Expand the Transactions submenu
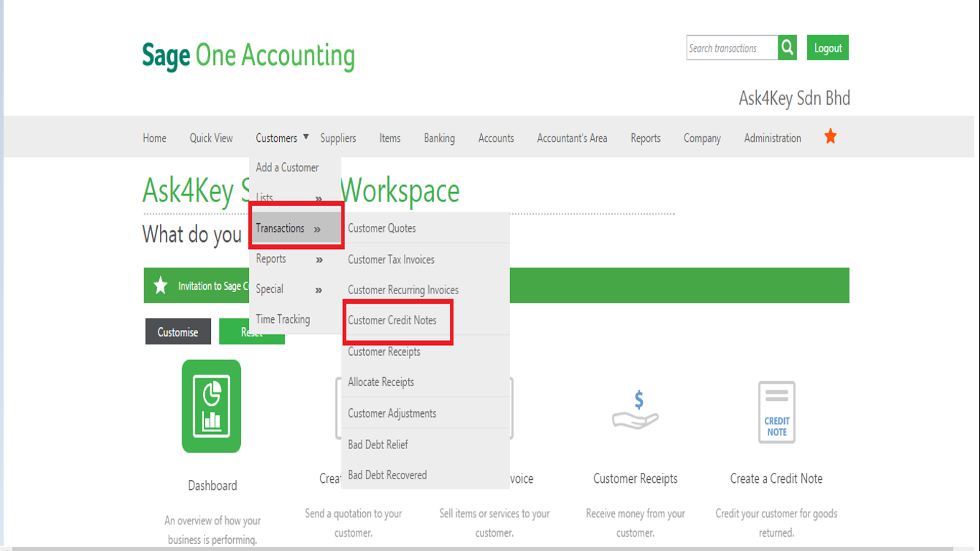This screenshot has height=551, width=980. click(296, 228)
